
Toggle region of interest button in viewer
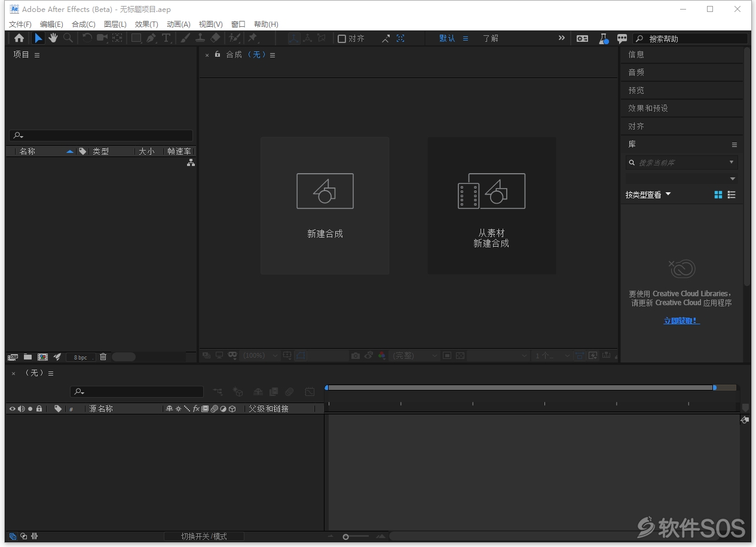click(x=447, y=355)
